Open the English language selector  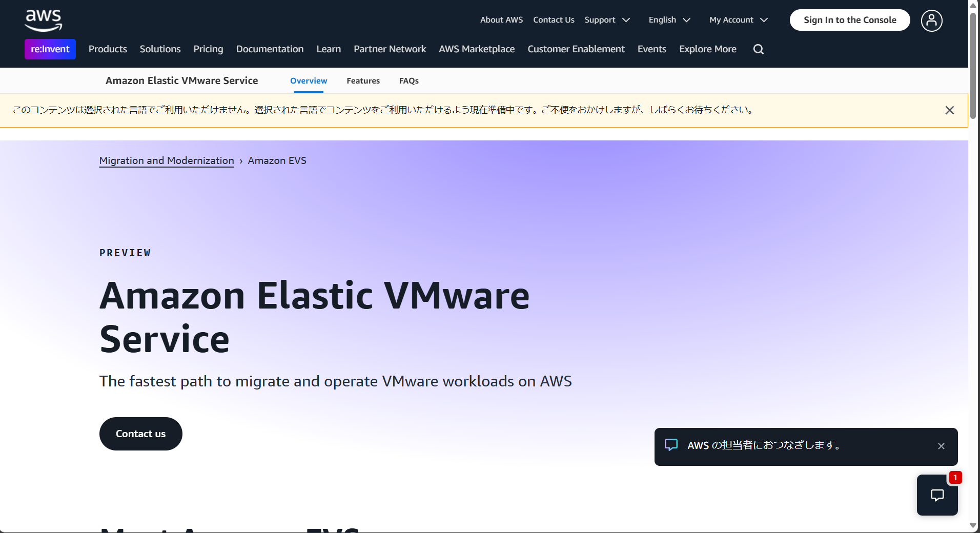point(669,19)
